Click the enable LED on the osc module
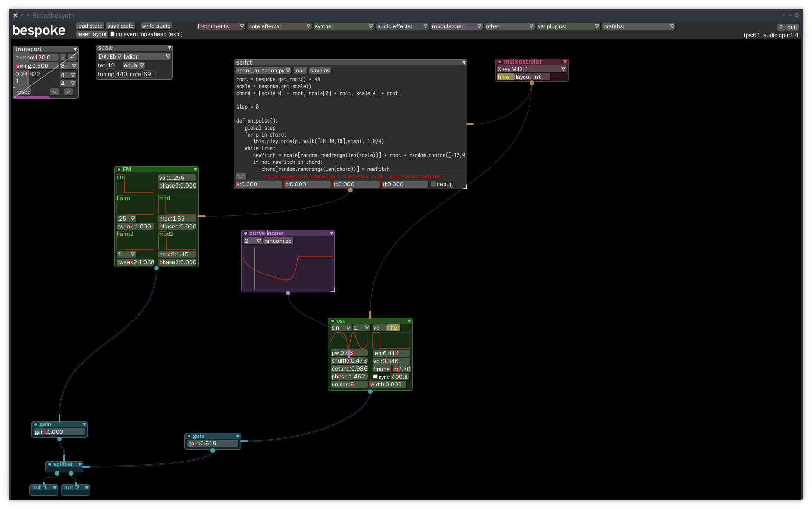 [333, 321]
